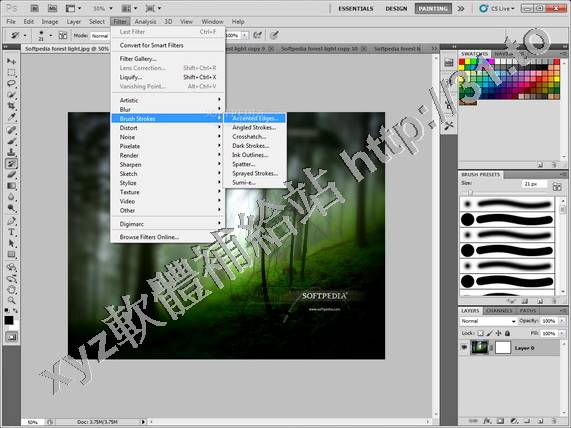Select the Healing Brush tool

coord(11,130)
